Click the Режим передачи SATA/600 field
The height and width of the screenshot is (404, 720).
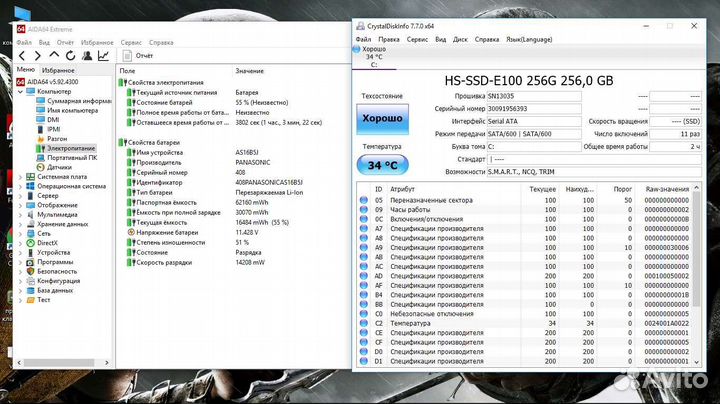click(x=534, y=134)
